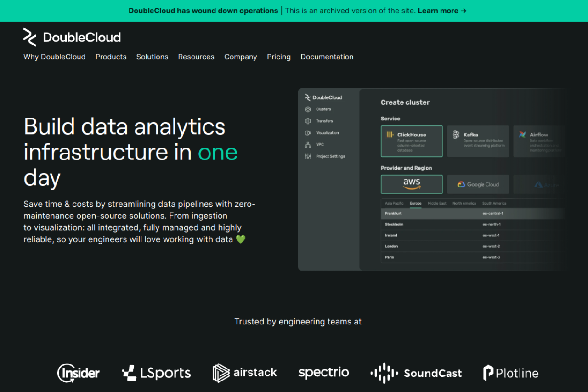588x392 pixels.
Task: Select the Paris region row
Action: pyautogui.click(x=473, y=257)
